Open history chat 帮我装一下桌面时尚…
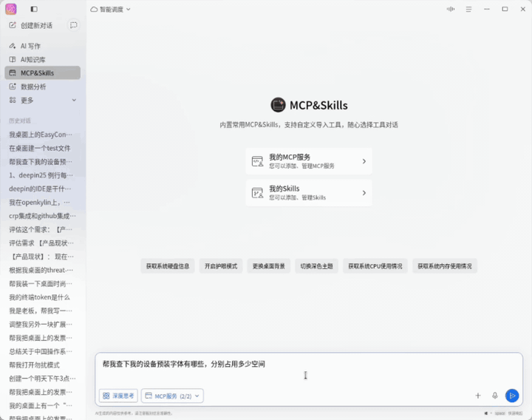The image size is (532, 420). 42,284
